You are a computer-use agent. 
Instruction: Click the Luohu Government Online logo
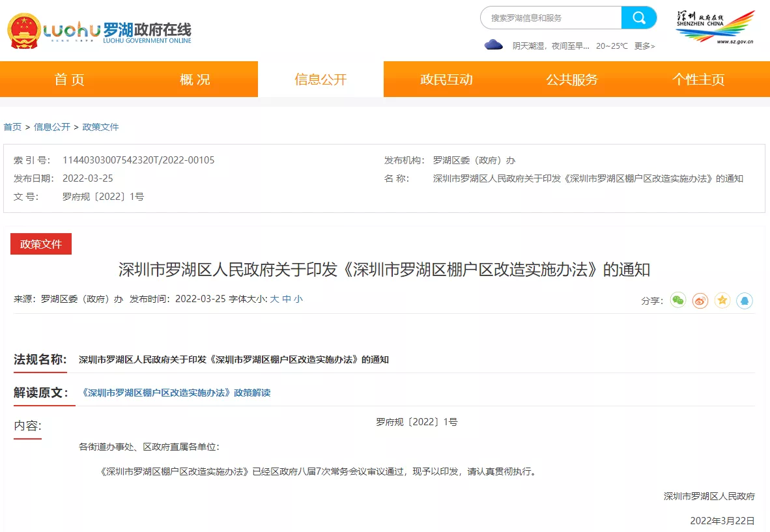point(100,30)
